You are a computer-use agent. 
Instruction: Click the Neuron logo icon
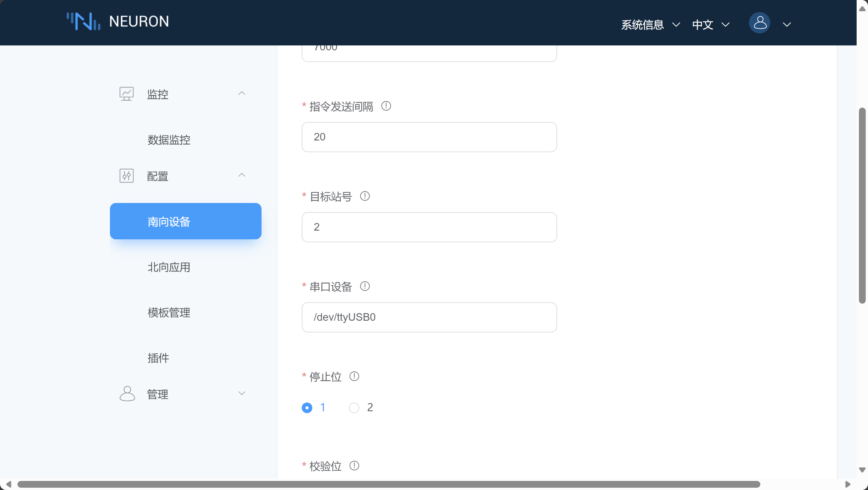pos(83,22)
